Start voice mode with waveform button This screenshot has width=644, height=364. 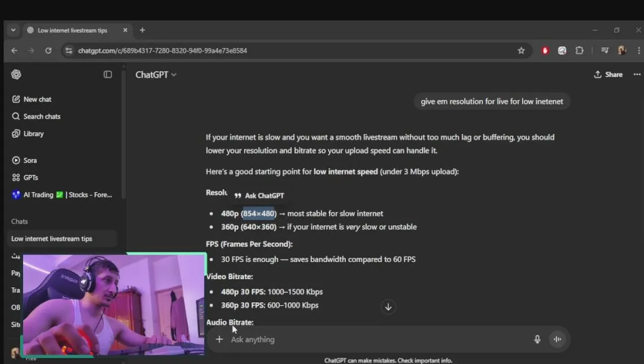[x=558, y=339]
